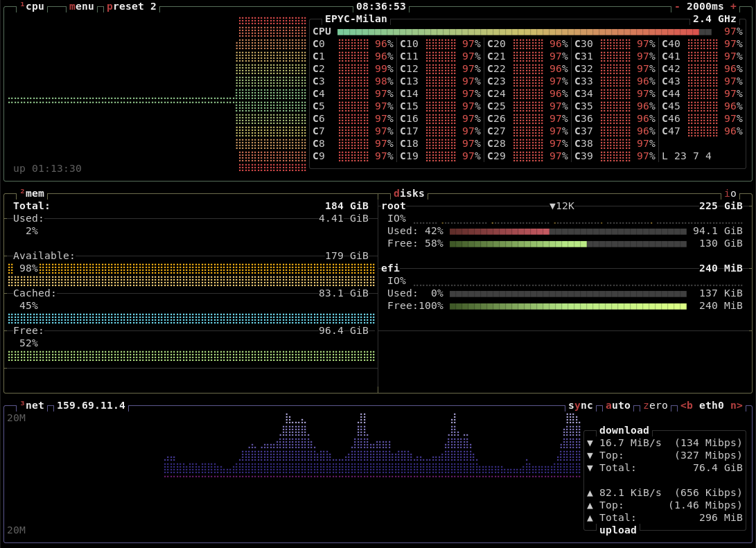Open the btop menu
The image size is (756, 548).
pyautogui.click(x=81, y=6)
